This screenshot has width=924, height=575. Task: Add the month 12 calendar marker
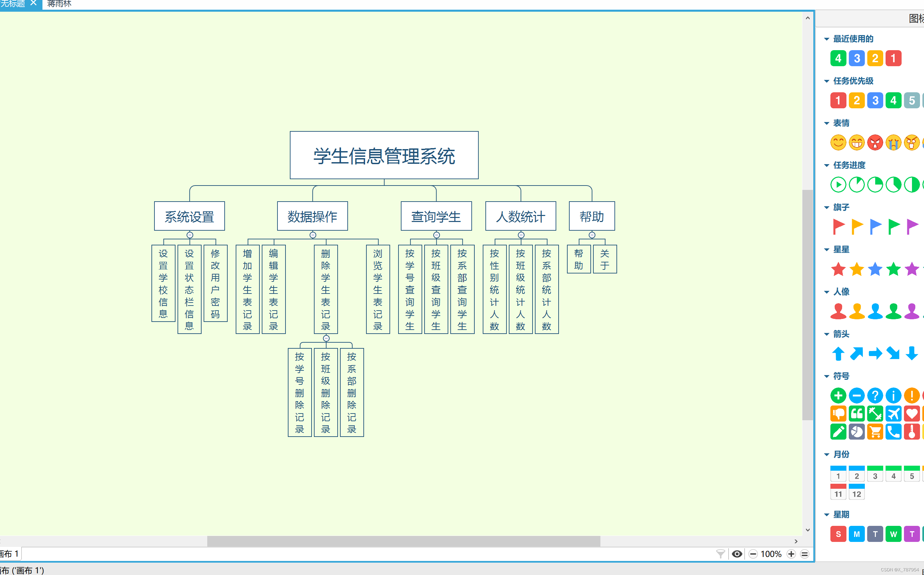click(x=856, y=492)
